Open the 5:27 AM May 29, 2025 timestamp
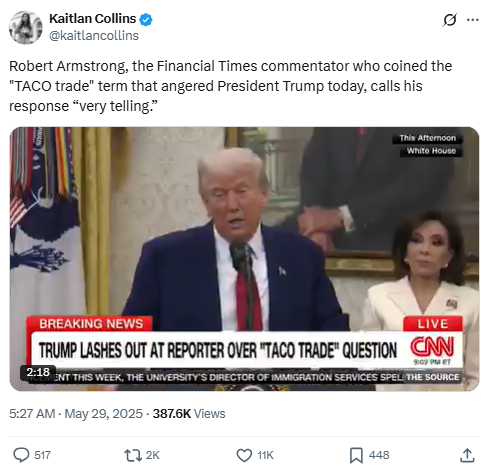 pos(76,413)
